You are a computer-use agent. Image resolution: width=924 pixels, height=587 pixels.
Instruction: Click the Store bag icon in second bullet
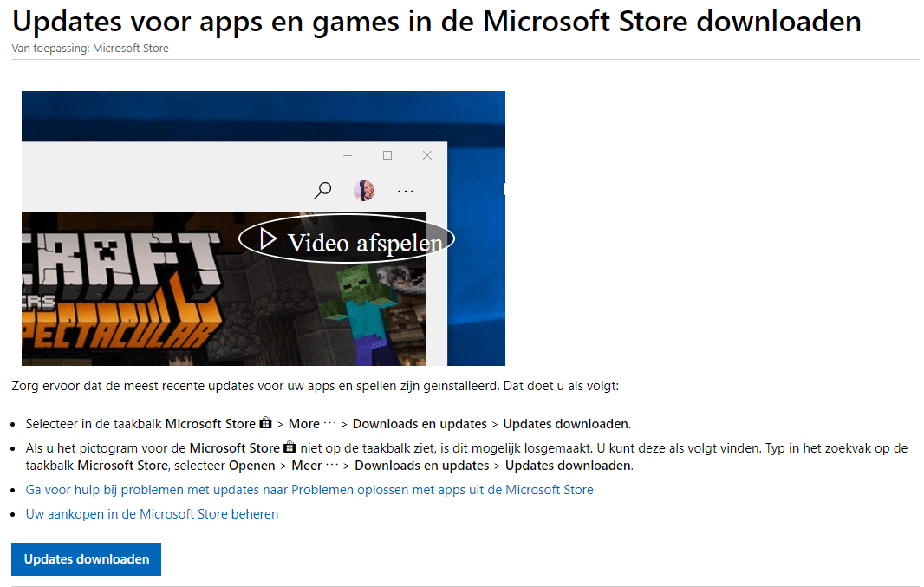290,447
